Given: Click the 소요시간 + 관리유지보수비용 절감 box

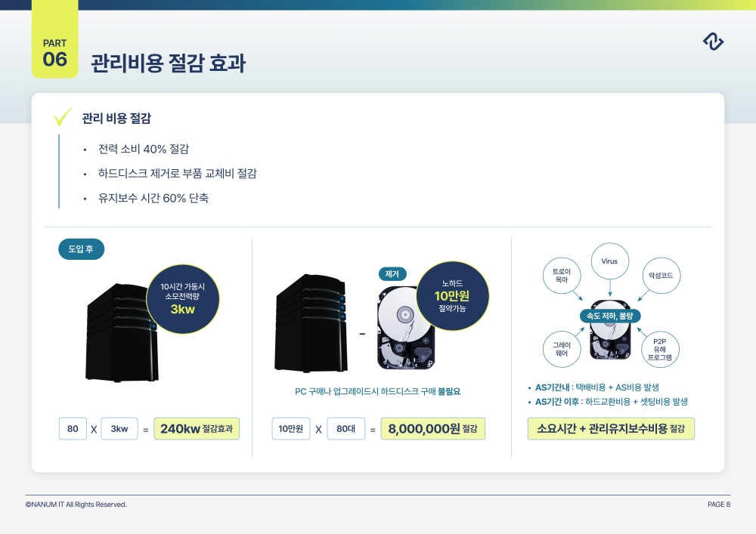Looking at the screenshot, I should [611, 428].
